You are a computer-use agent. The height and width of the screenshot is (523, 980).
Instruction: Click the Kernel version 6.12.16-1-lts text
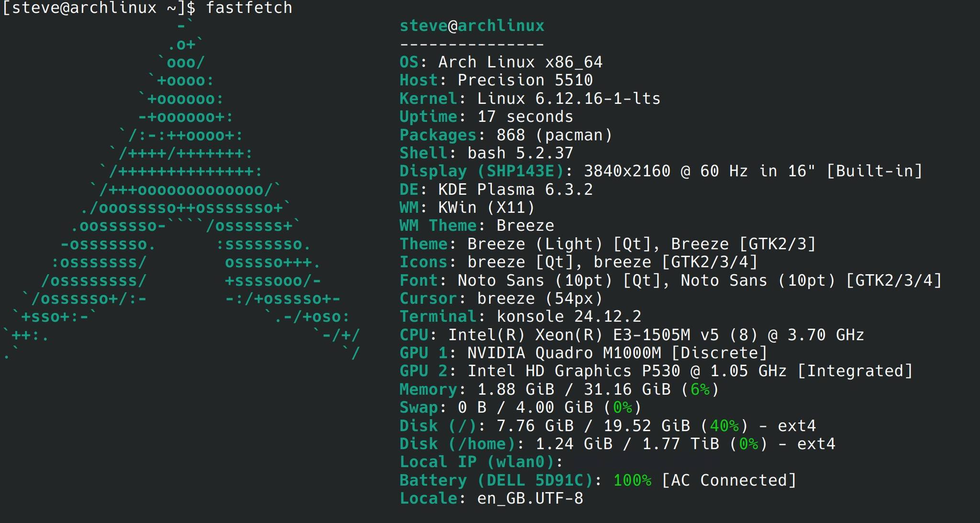[598, 99]
